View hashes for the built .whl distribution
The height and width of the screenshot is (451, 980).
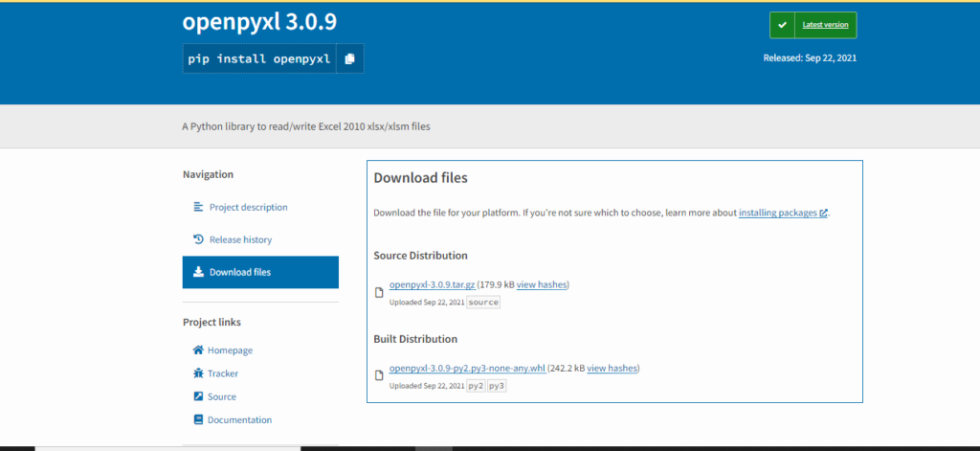(x=612, y=368)
